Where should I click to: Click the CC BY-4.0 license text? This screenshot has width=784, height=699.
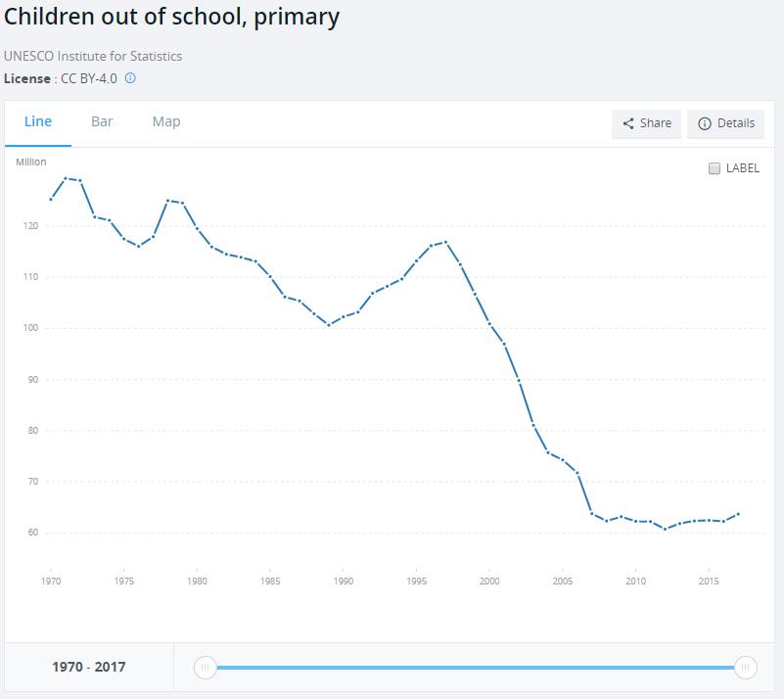(88, 79)
